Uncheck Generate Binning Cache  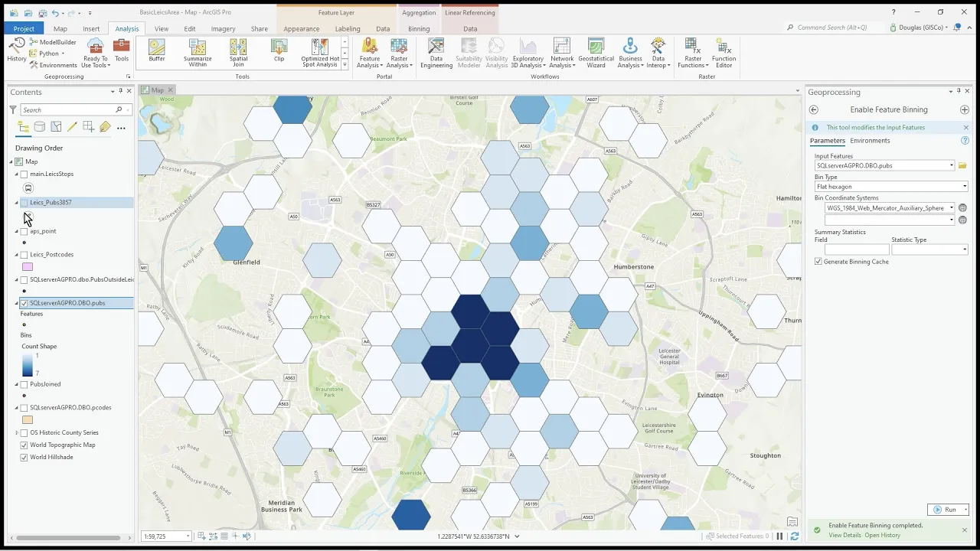(x=818, y=262)
